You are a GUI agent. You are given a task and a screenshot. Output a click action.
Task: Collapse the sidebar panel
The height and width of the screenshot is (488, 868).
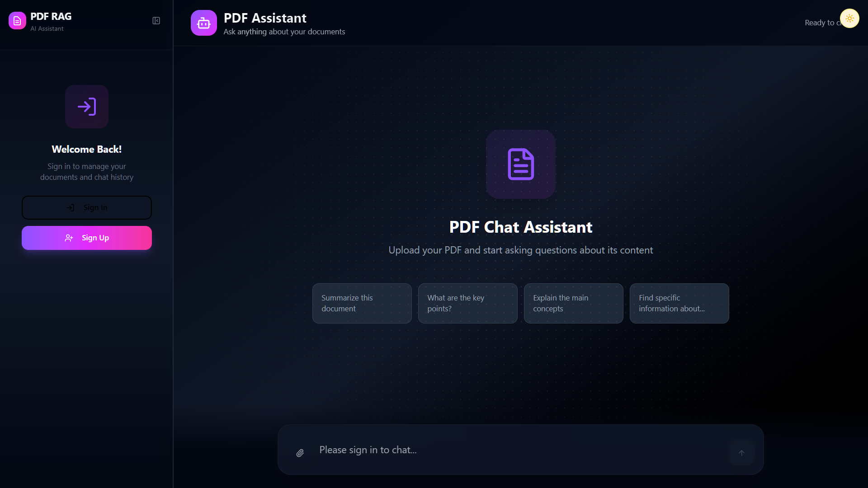click(x=156, y=21)
